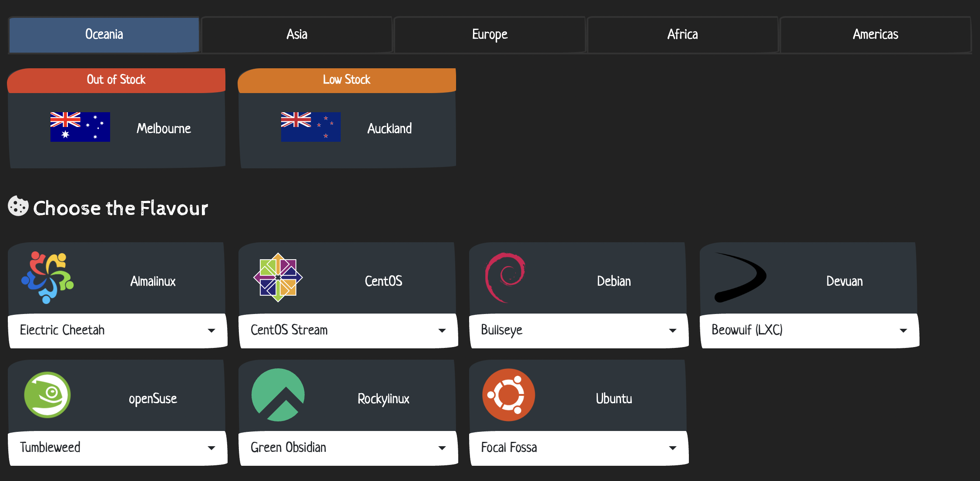Switch to the Asia tab
This screenshot has width=980, height=481.
pos(297,35)
